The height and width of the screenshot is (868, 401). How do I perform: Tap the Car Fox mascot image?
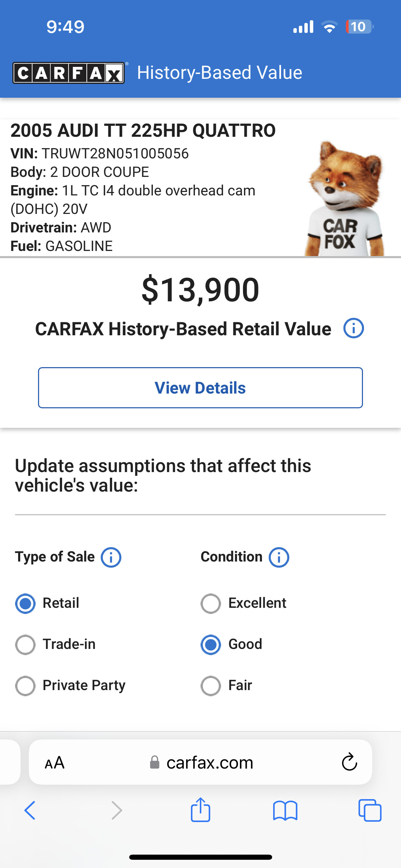click(x=344, y=199)
